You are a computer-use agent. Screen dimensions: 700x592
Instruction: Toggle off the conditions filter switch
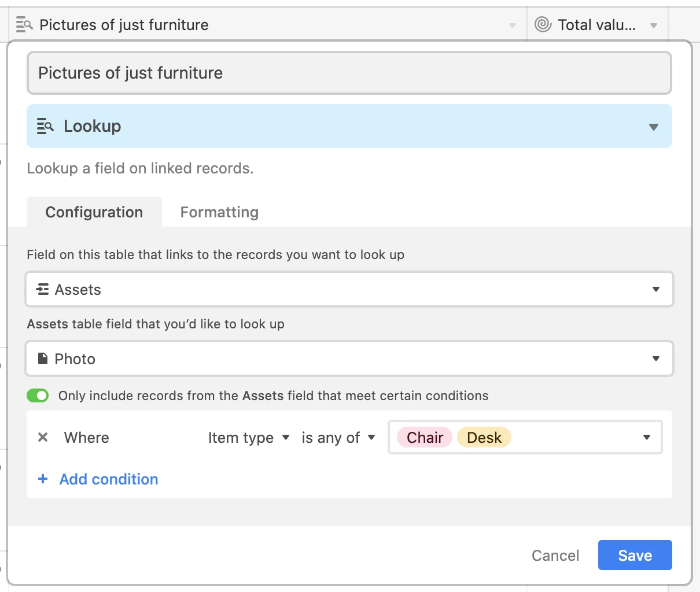click(38, 395)
